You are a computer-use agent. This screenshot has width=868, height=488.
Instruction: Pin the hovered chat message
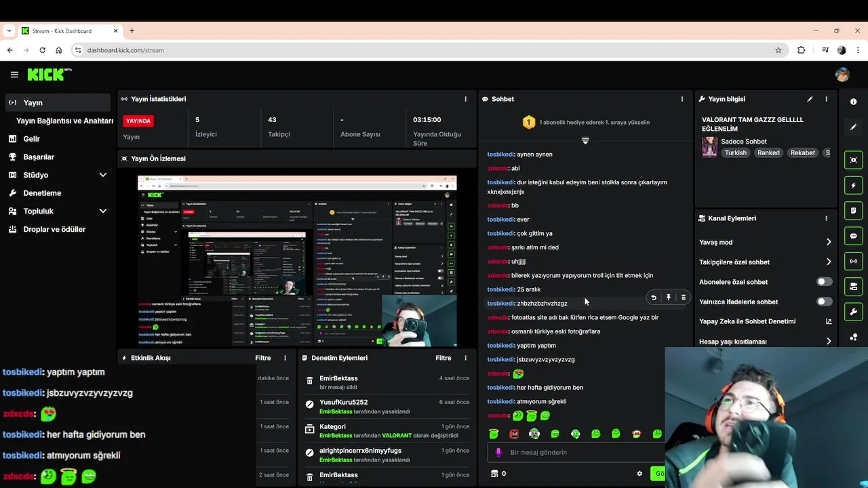669,298
